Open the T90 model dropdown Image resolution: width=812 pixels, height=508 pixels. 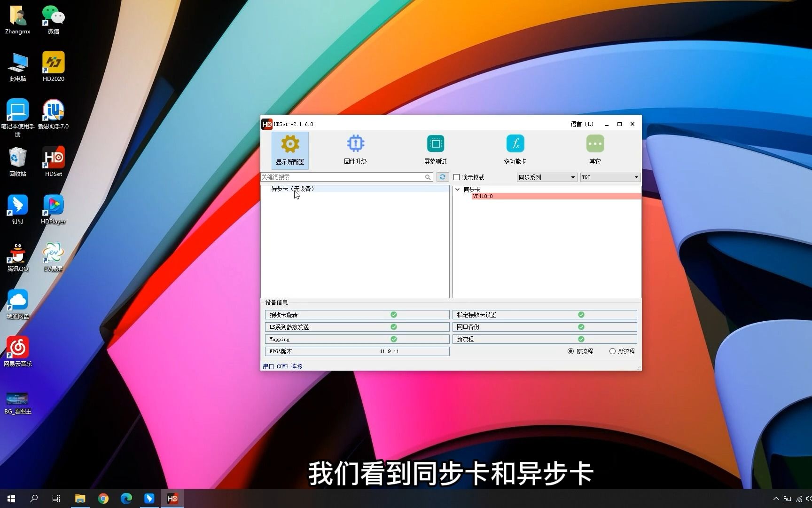coord(610,177)
